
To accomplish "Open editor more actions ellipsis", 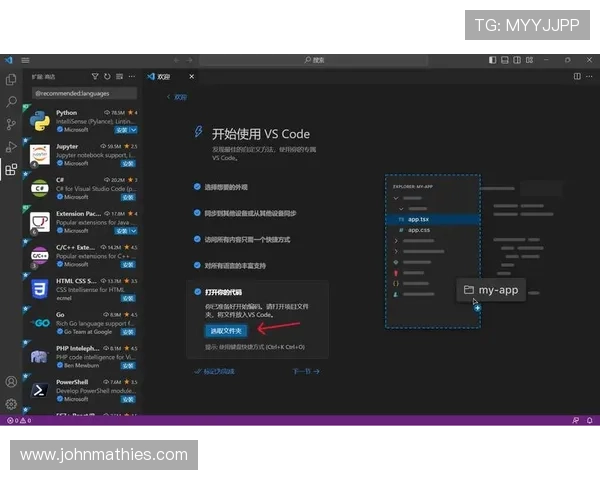I will [x=589, y=77].
